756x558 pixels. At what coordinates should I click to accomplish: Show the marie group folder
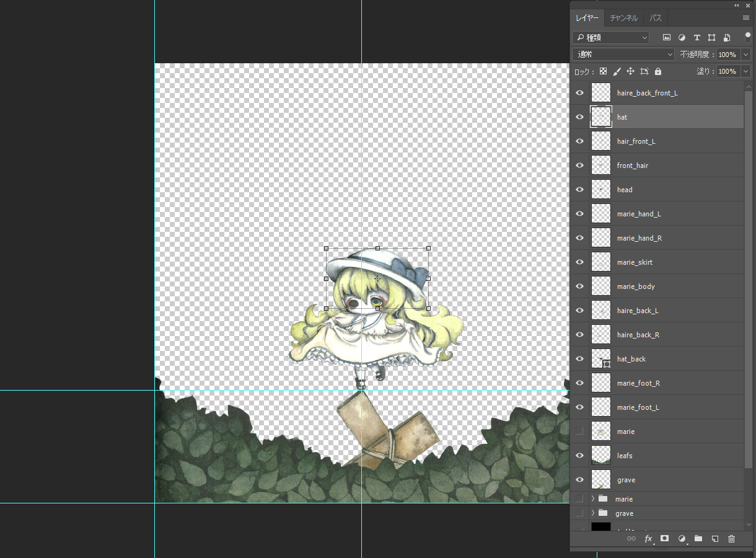pyautogui.click(x=579, y=498)
